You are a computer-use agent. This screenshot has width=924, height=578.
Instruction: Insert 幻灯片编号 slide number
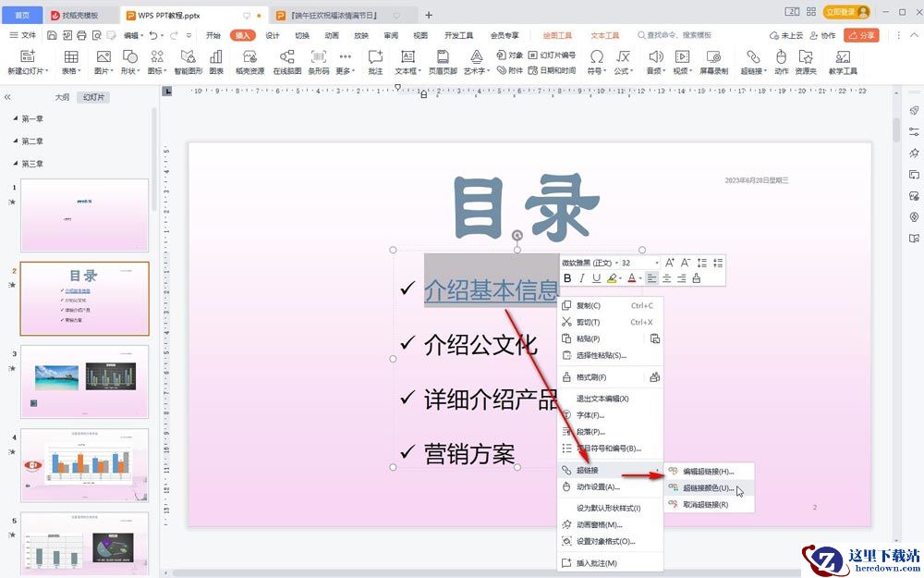click(552, 55)
